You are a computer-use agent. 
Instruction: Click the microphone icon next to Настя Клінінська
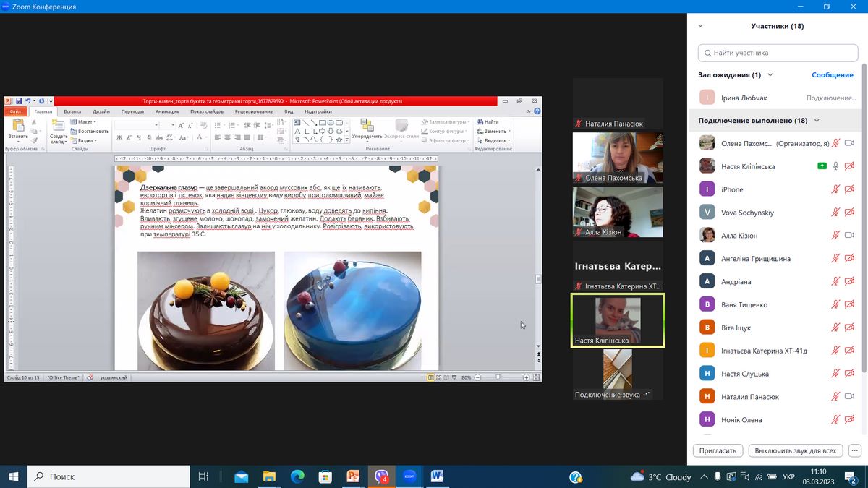[x=836, y=166]
